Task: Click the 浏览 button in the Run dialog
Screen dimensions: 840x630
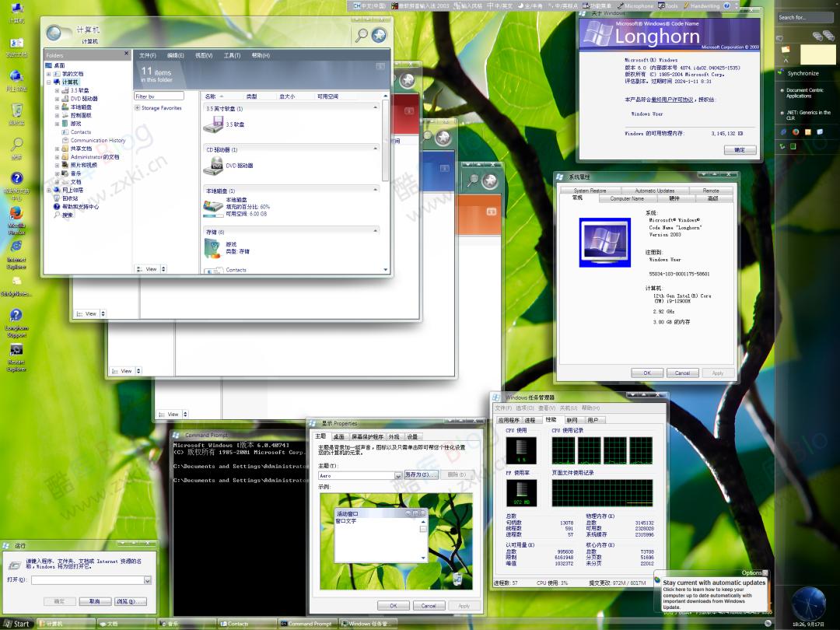Action: [131, 601]
